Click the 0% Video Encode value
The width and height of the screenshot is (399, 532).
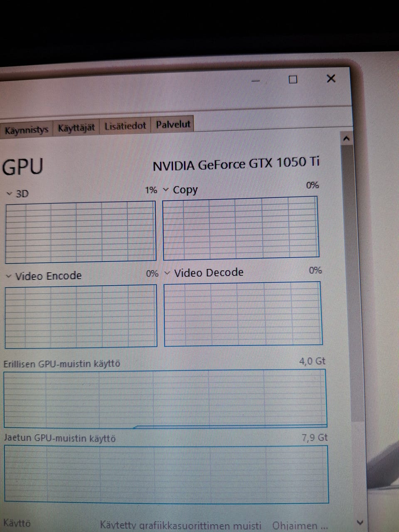point(152,274)
